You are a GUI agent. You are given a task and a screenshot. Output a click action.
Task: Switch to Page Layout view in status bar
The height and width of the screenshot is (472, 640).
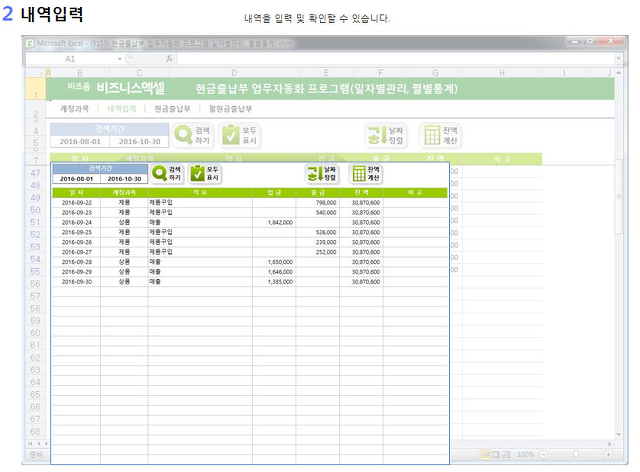496,454
